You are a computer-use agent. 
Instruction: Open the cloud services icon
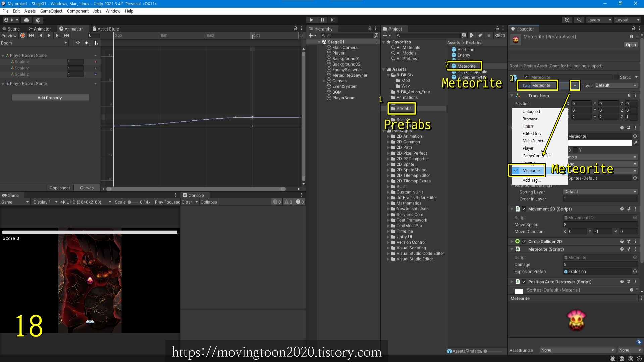[26, 20]
